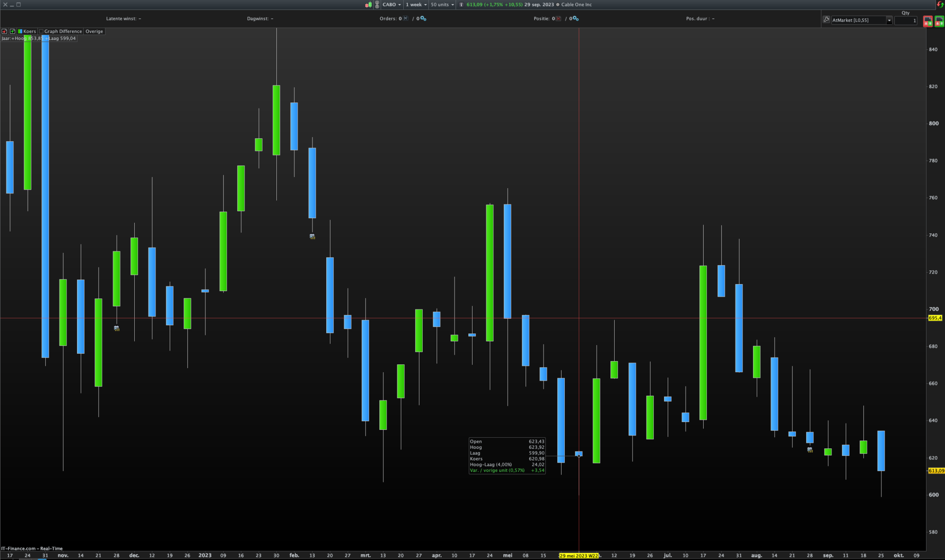Click the candlestick chart style icon
The width and height of the screenshot is (945, 560).
(368, 5)
